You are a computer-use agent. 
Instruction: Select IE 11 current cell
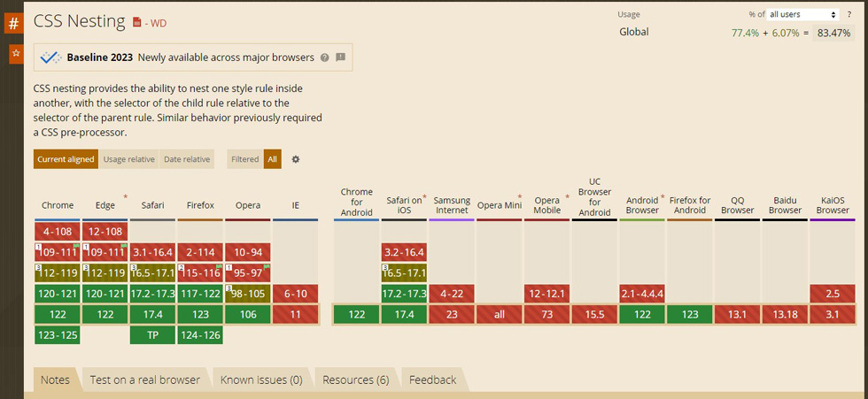(296, 314)
